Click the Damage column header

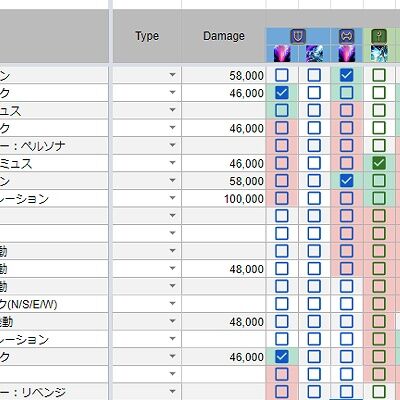point(224,36)
